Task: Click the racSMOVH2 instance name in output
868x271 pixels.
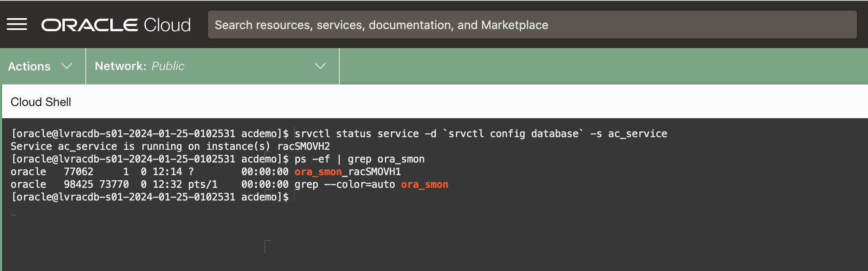Action: coord(303,146)
